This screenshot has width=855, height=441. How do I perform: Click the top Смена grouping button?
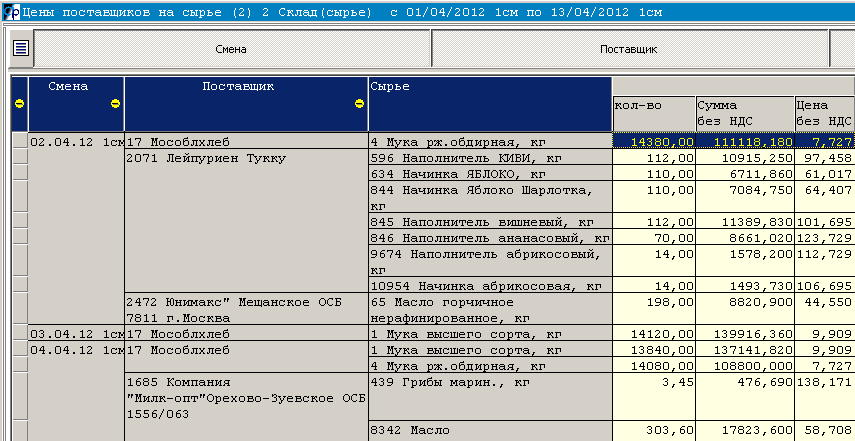tap(232, 49)
